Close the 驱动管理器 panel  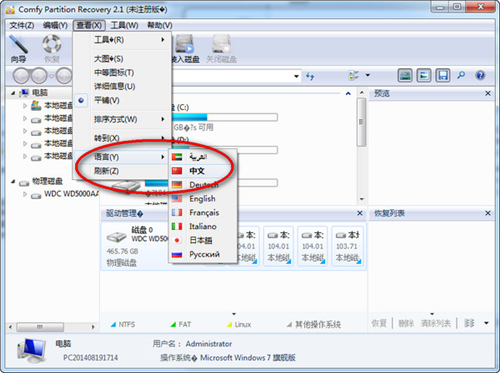click(x=360, y=213)
